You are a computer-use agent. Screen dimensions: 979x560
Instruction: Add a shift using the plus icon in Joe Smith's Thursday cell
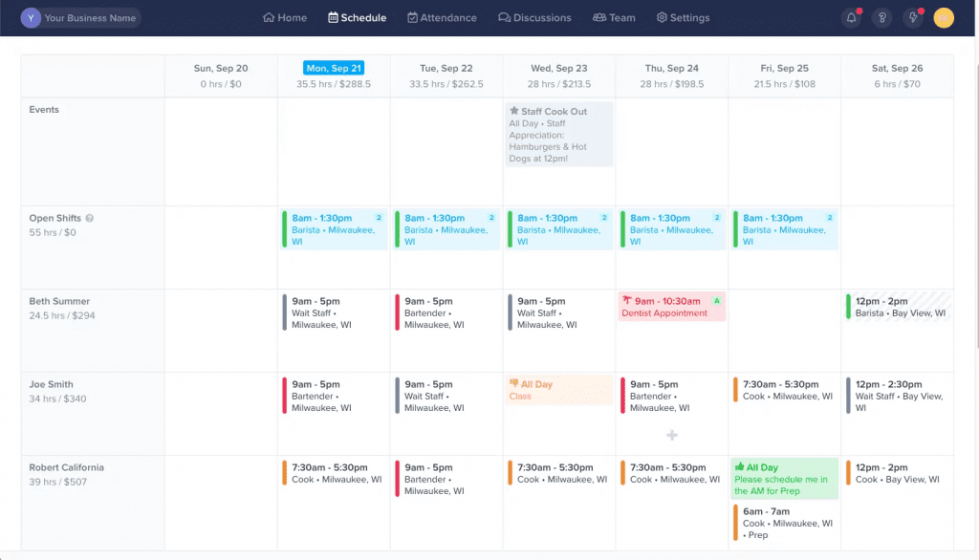[x=672, y=435]
